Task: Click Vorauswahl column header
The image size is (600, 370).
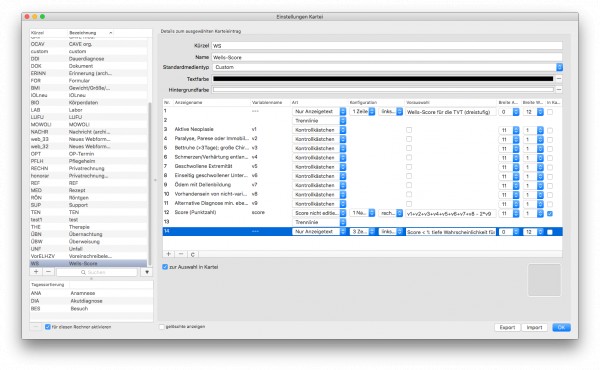Action: (450, 103)
